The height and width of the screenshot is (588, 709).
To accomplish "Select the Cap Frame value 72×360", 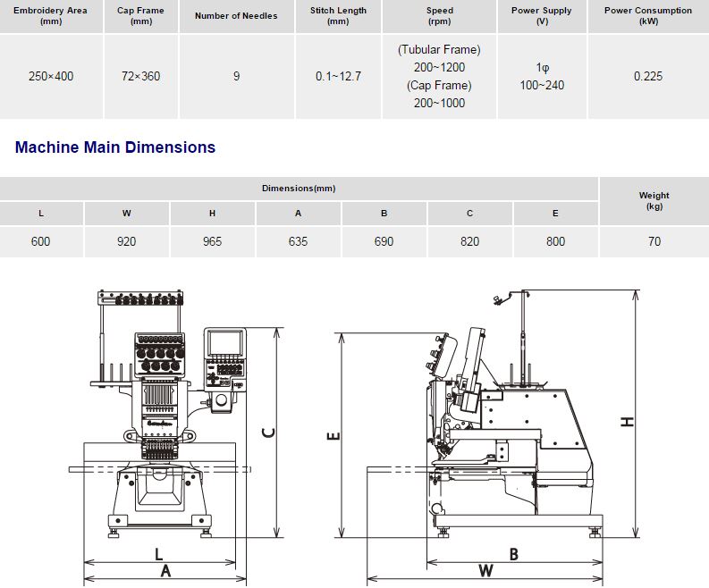I will tap(140, 76).
